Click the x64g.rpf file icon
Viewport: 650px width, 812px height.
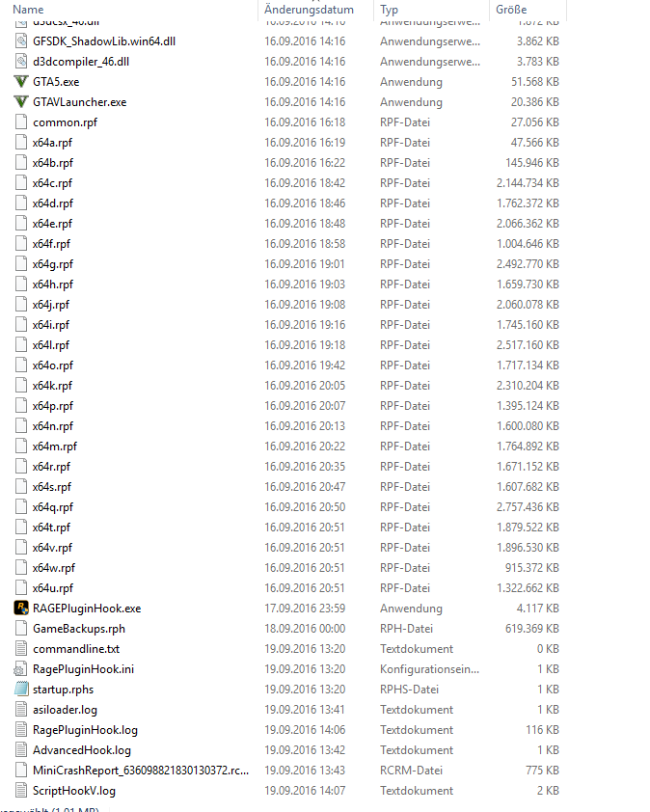[x=20, y=263]
